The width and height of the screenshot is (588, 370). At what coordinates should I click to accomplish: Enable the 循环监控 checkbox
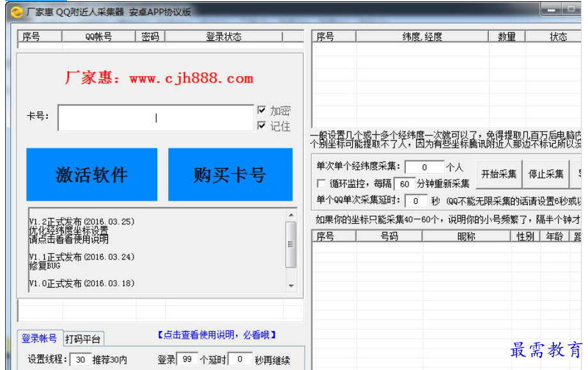click(321, 183)
